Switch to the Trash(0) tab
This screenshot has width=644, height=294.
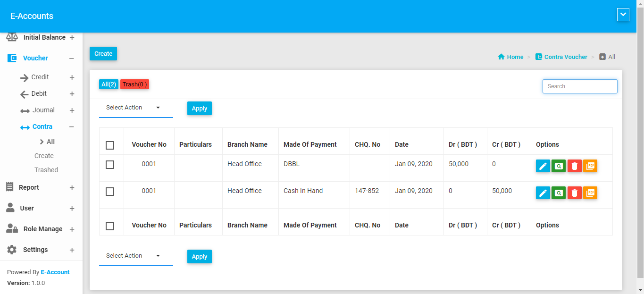134,84
